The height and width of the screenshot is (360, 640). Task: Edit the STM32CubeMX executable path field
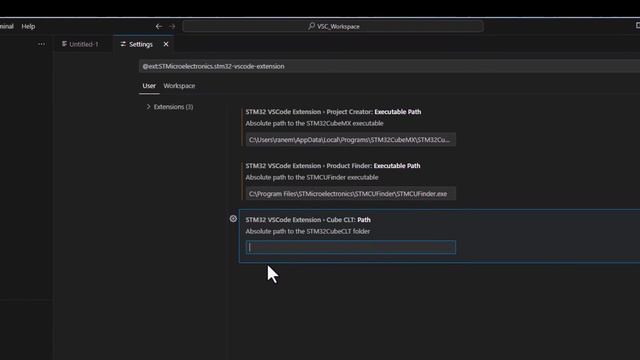tap(351, 140)
